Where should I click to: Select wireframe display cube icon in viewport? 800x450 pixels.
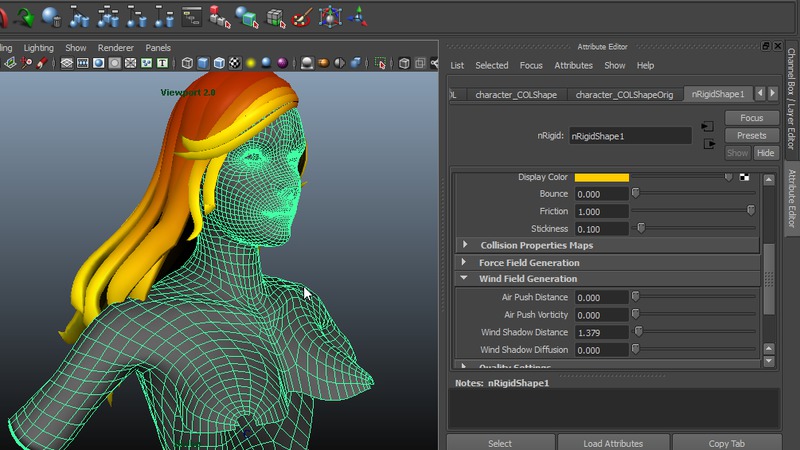tap(187, 63)
